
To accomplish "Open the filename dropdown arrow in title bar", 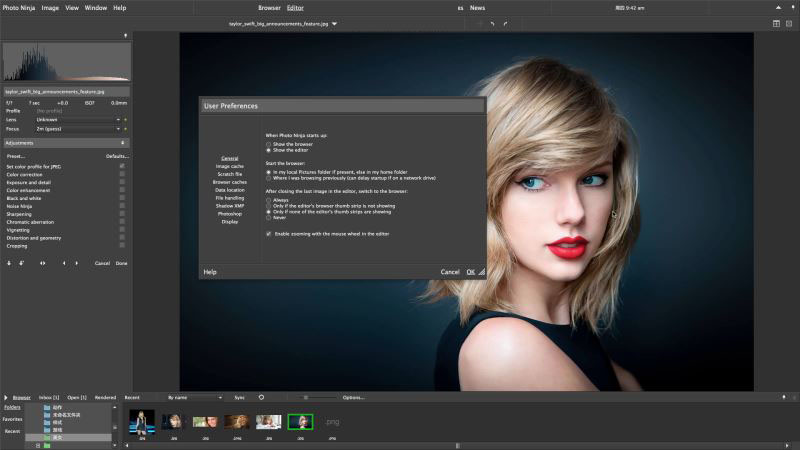I will [x=334, y=24].
